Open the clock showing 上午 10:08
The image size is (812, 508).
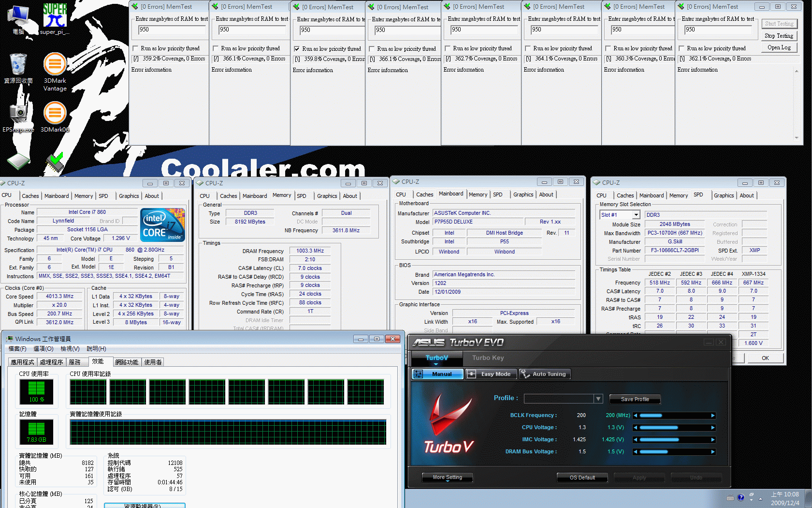pyautogui.click(x=785, y=499)
